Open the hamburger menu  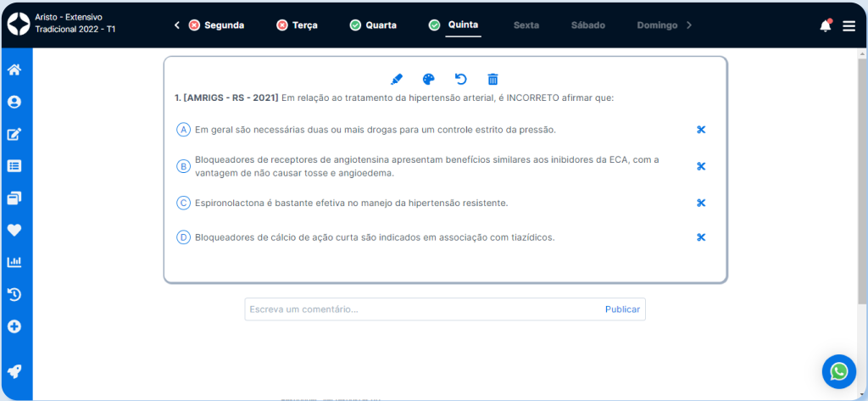[849, 25]
